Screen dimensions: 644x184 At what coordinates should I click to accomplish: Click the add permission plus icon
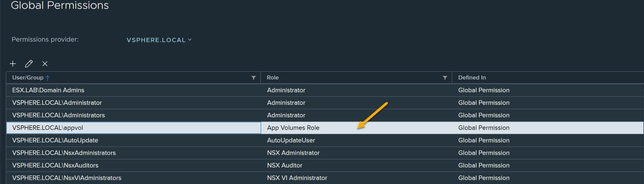pyautogui.click(x=13, y=64)
